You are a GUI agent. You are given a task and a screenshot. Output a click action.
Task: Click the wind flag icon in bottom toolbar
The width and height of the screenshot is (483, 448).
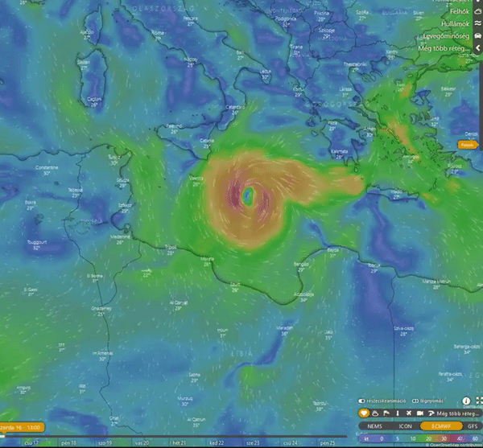click(x=385, y=413)
